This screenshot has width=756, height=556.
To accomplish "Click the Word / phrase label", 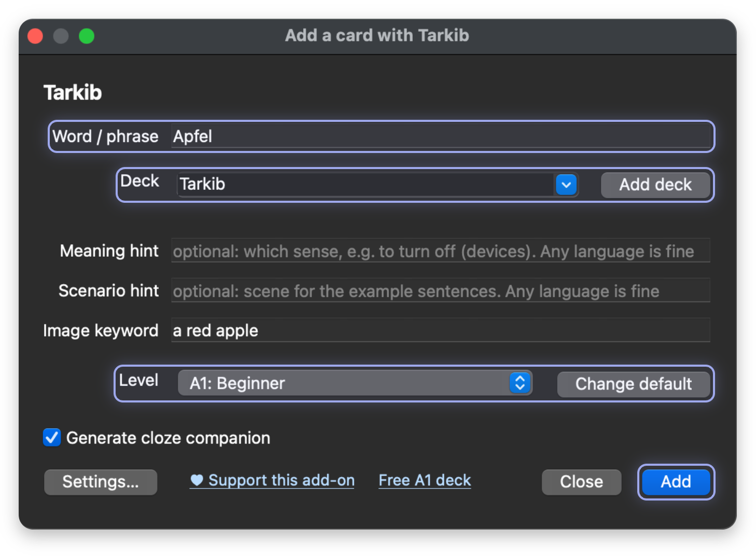I will pyautogui.click(x=105, y=136).
